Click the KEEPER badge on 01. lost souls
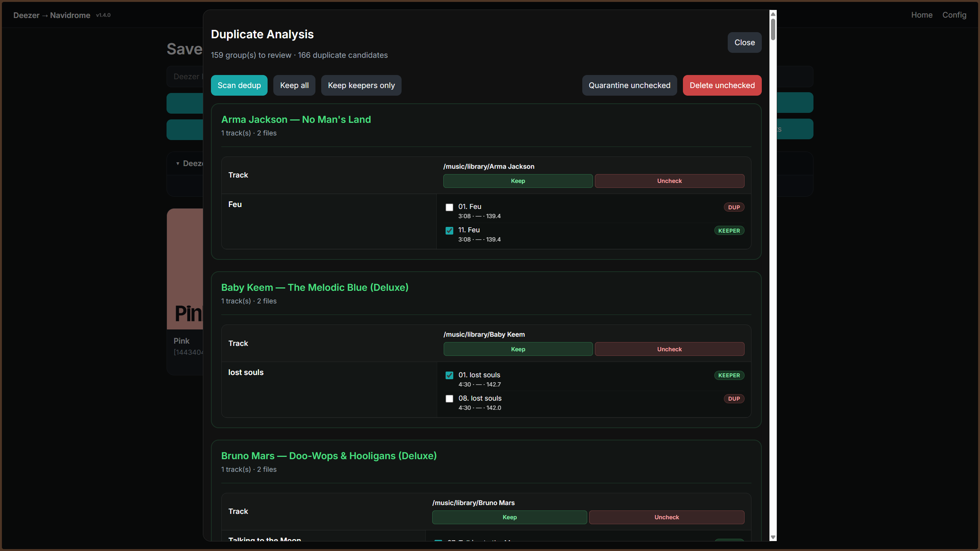The height and width of the screenshot is (551, 980). [729, 375]
